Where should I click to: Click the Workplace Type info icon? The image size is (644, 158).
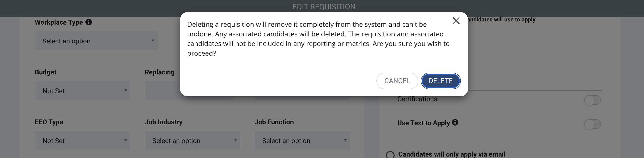click(x=89, y=22)
